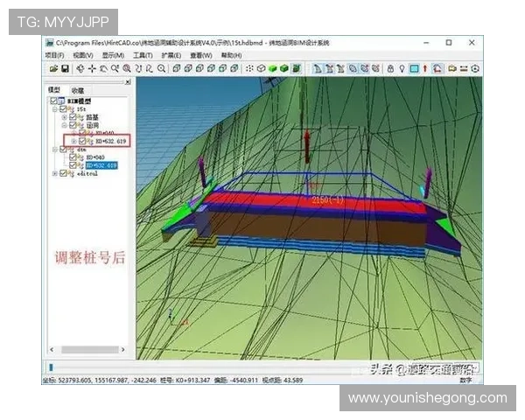Switch to the 收藏 tab

pyautogui.click(x=78, y=90)
